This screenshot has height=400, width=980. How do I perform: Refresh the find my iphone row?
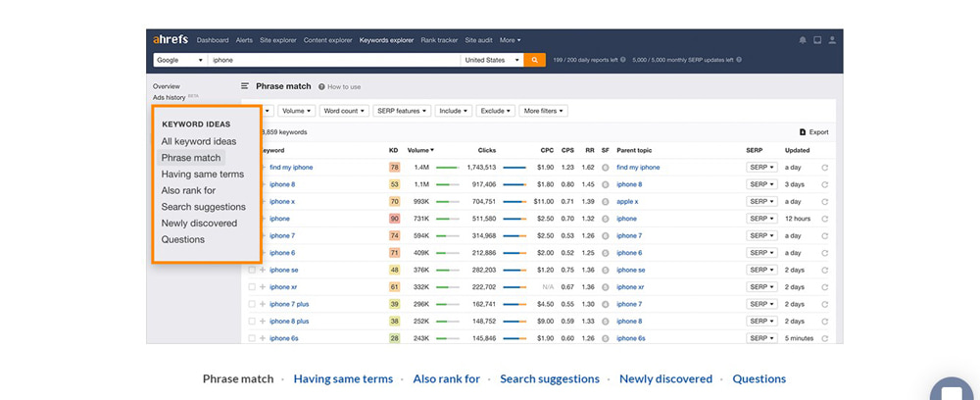[824, 168]
